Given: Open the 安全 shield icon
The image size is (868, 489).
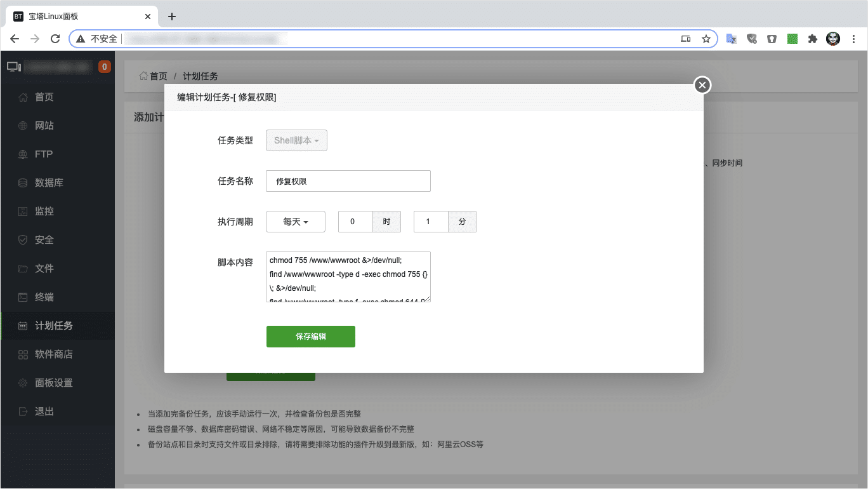Looking at the screenshot, I should click(23, 240).
